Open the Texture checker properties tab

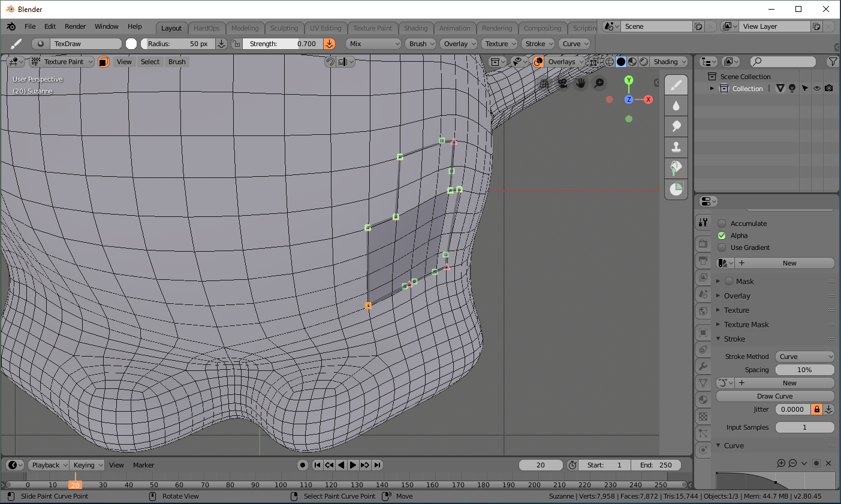703,417
